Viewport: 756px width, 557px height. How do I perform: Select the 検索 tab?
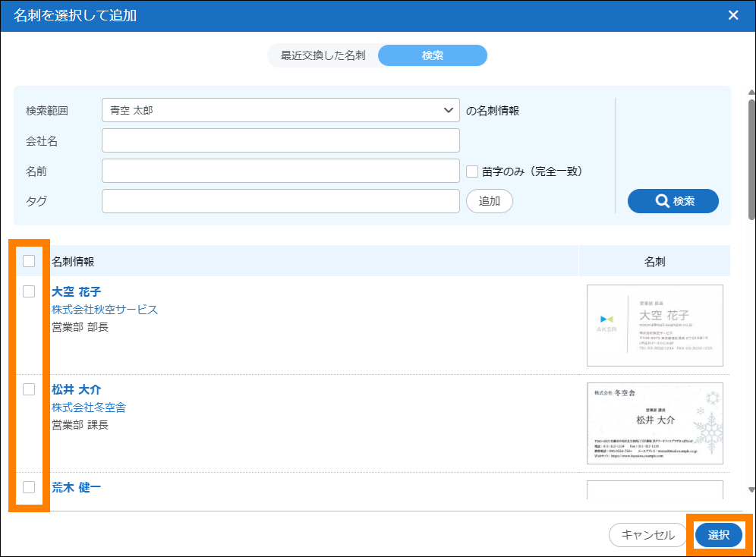tap(432, 55)
